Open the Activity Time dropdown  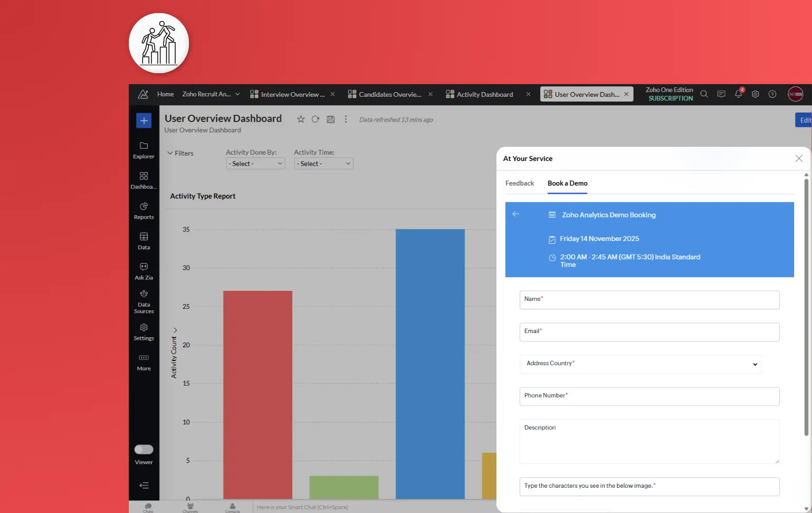tap(323, 164)
